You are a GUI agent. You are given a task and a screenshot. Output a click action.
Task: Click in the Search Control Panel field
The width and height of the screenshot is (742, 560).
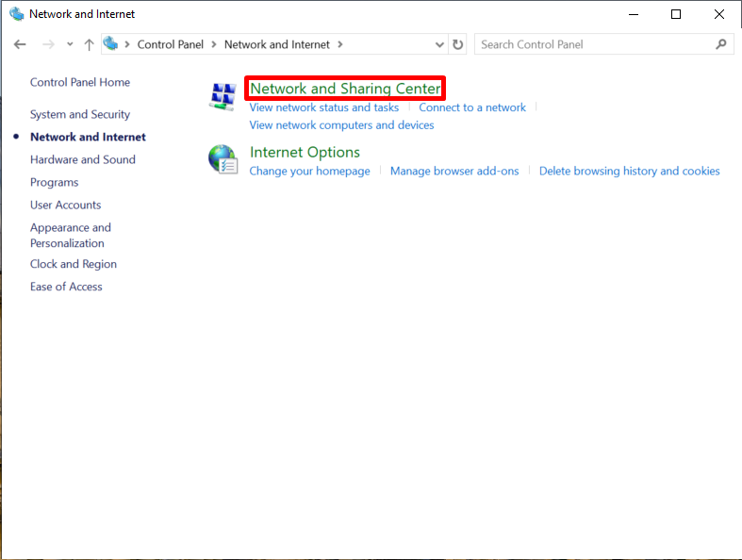594,44
